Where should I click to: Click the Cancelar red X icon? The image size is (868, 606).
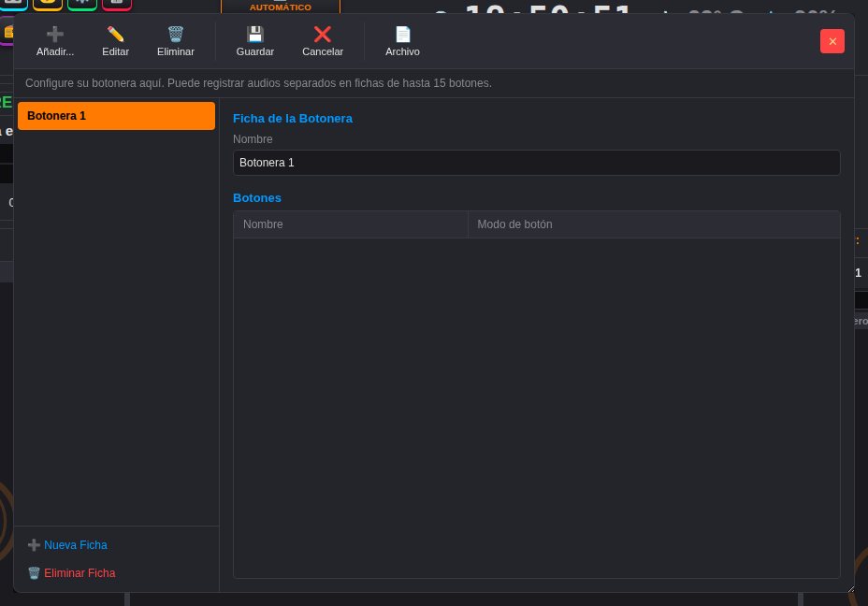[x=322, y=35]
